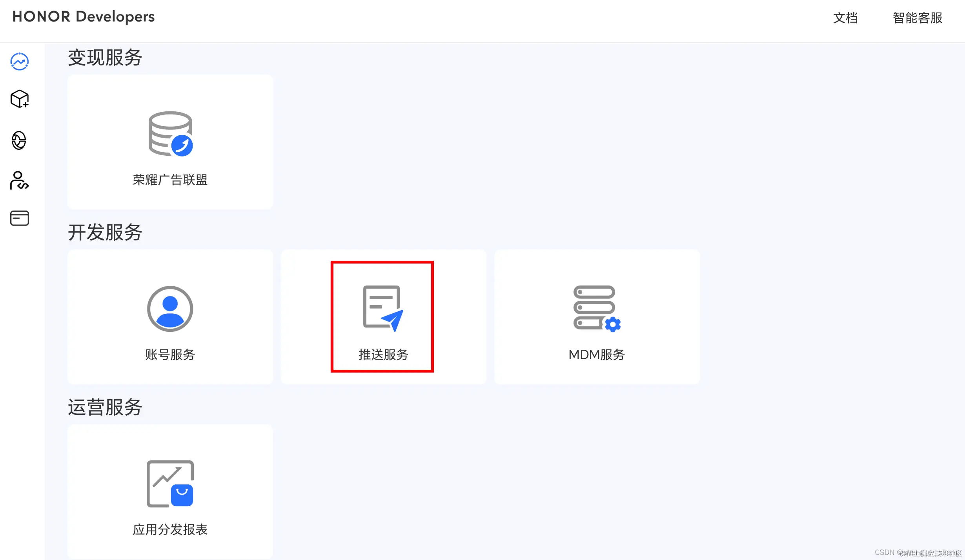
Task: Click the 开发服务 section heading
Action: (105, 232)
